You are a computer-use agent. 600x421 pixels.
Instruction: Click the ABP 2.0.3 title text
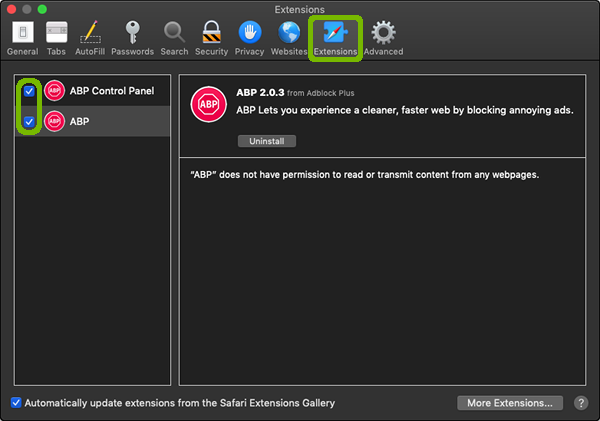coord(260,93)
